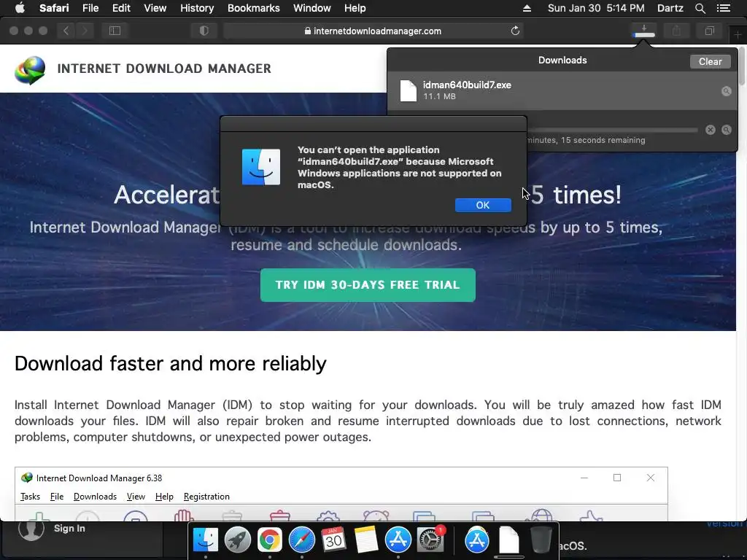The height and width of the screenshot is (560, 747).
Task: Click the date and time in menu bar
Action: tap(596, 8)
